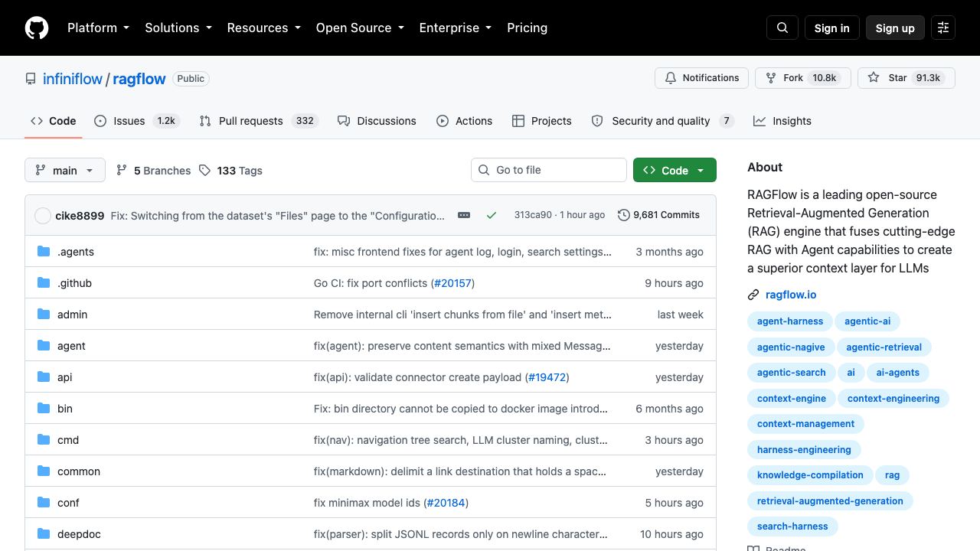The height and width of the screenshot is (551, 980).
Task: Expand the Enterprise menu
Action: click(x=456, y=28)
